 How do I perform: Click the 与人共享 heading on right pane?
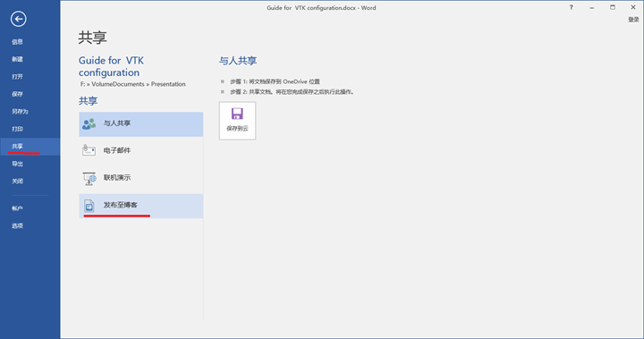(238, 61)
